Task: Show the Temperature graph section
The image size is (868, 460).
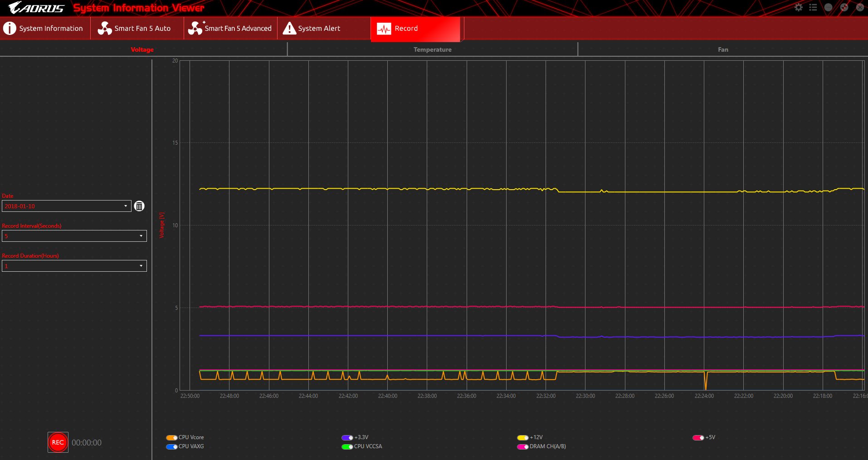Action: (432, 49)
